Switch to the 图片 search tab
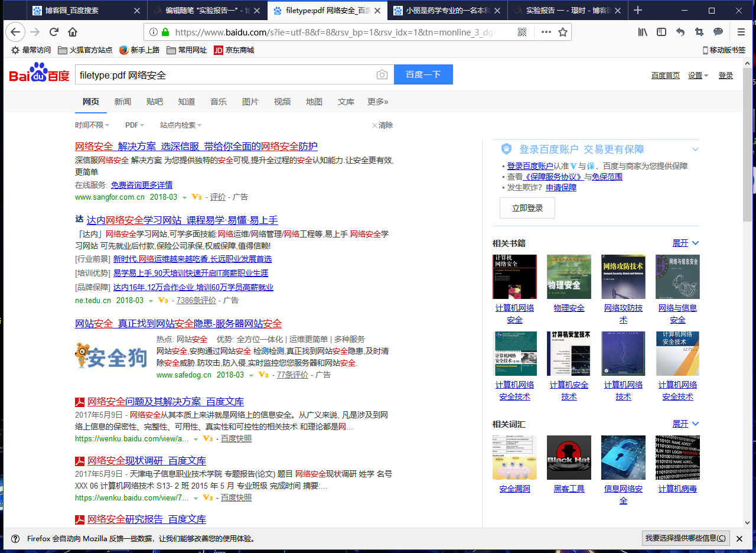The height and width of the screenshot is (553, 756). click(250, 102)
